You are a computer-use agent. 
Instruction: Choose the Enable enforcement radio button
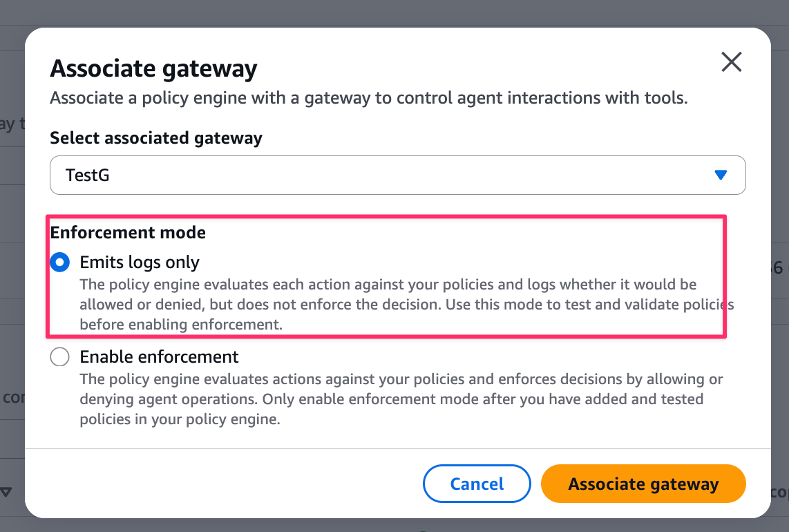(60, 357)
